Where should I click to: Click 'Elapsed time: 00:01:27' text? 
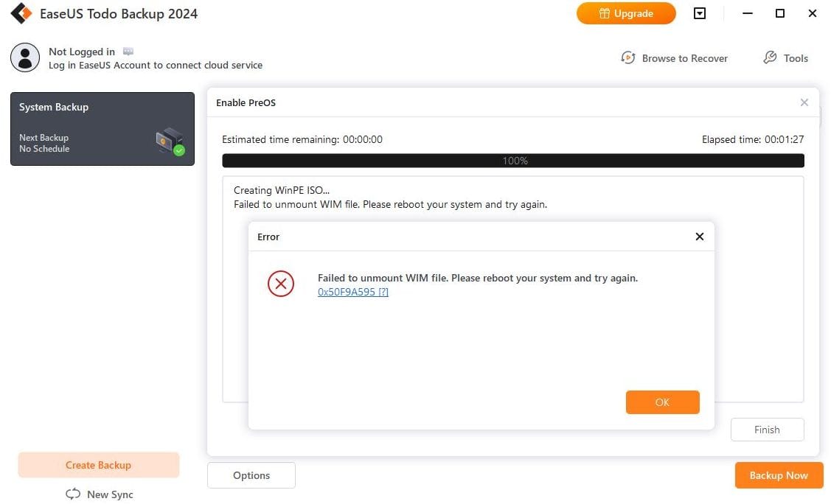pyautogui.click(x=753, y=139)
